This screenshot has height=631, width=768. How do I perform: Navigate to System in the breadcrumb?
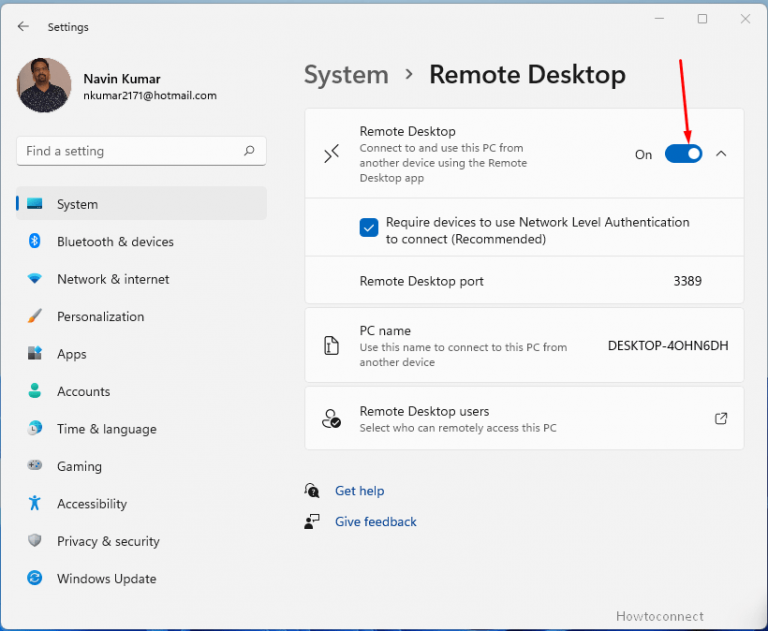(346, 75)
